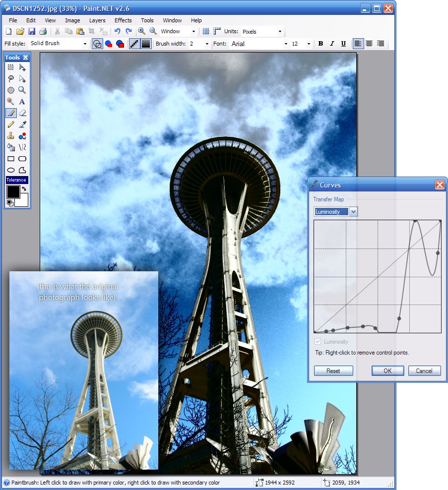Select the Eraser tool
448x490 pixels.
click(22, 113)
